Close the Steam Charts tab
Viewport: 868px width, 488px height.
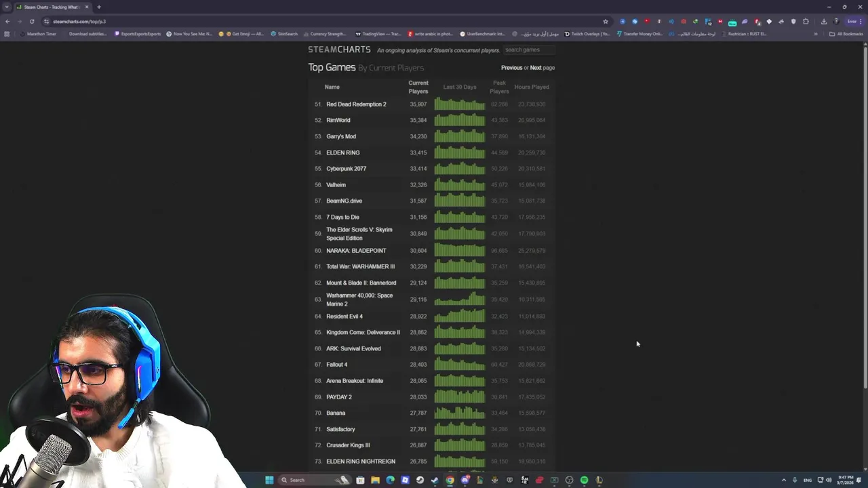click(87, 7)
